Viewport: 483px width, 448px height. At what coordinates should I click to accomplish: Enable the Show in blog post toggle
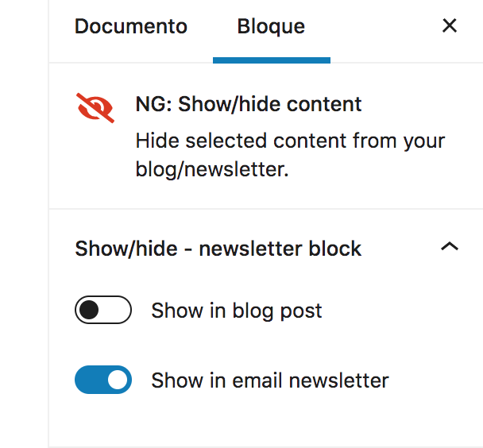[102, 310]
